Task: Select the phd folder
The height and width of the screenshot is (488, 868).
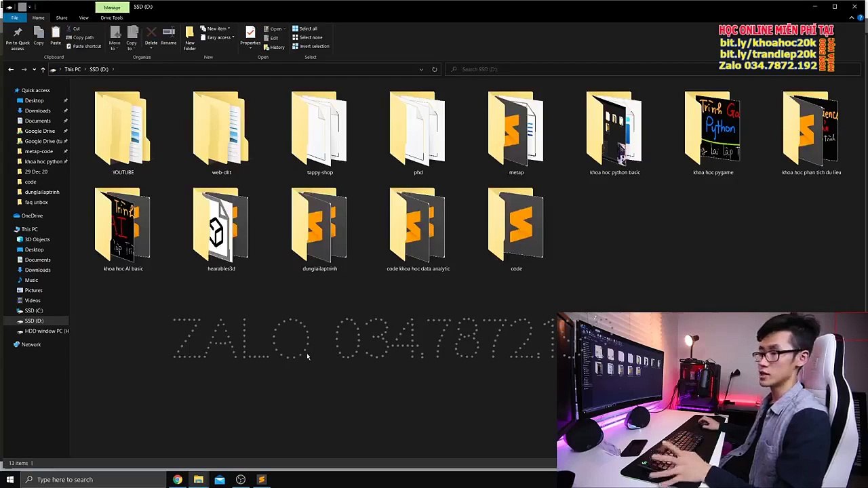Action: 418,134
